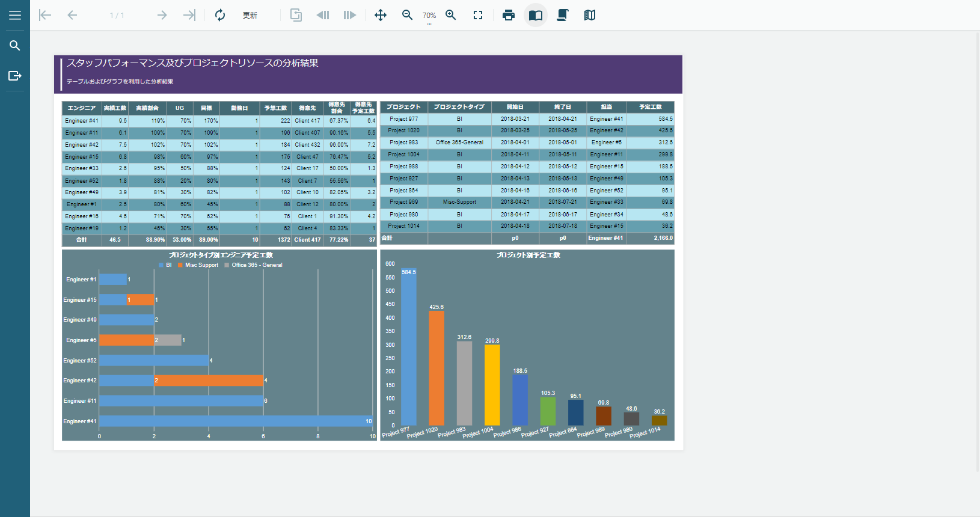
Task: Click the Project 977 bar labeled 584.5
Action: pos(409,347)
